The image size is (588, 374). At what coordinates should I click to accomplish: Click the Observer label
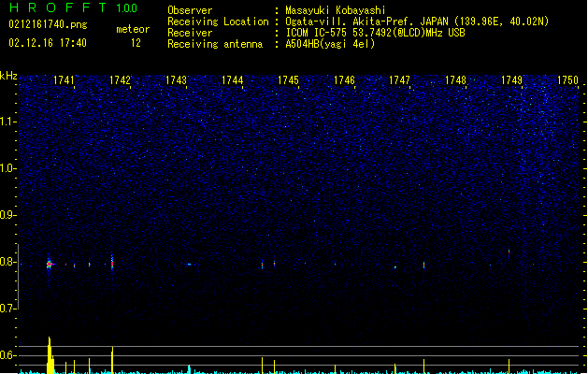coord(190,10)
